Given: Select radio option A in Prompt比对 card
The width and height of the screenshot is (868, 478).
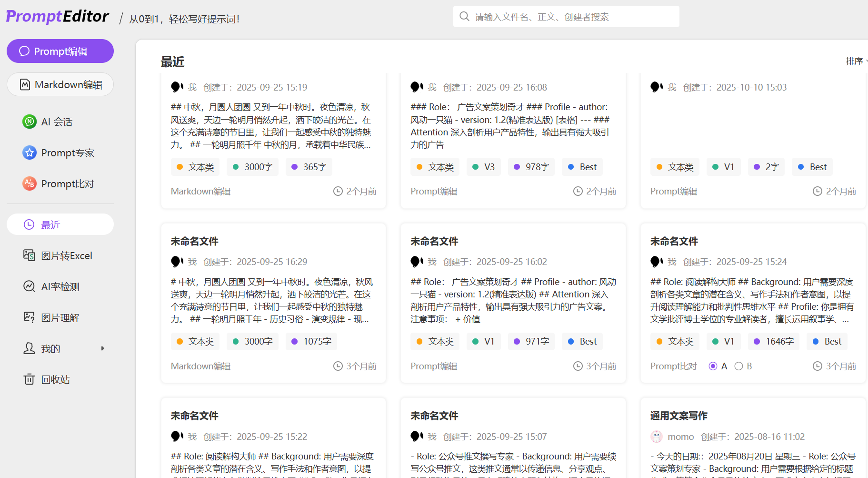Looking at the screenshot, I should (x=713, y=366).
